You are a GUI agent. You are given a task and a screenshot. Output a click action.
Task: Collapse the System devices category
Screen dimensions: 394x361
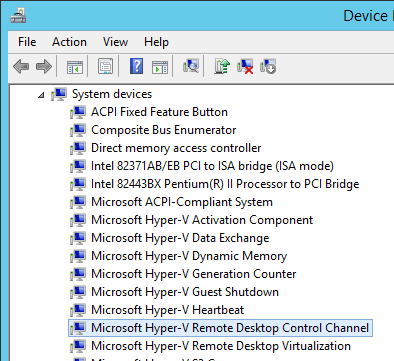coord(41,96)
